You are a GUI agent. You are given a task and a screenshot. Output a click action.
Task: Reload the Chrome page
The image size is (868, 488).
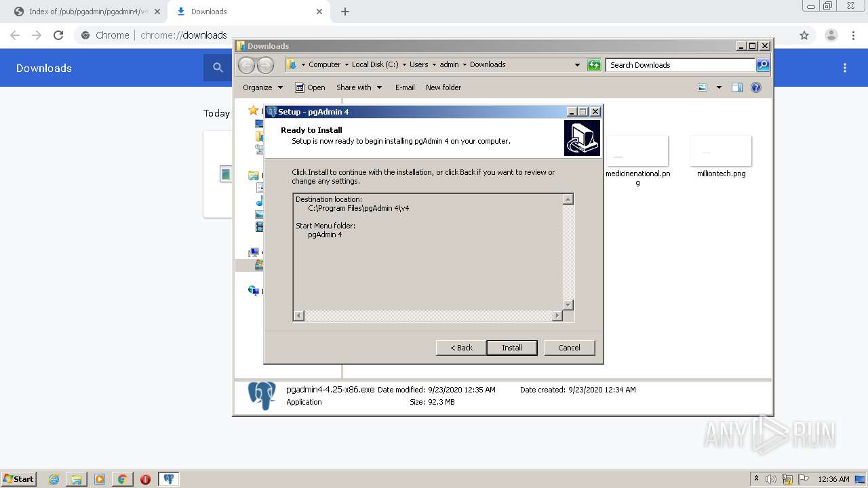pos(58,35)
